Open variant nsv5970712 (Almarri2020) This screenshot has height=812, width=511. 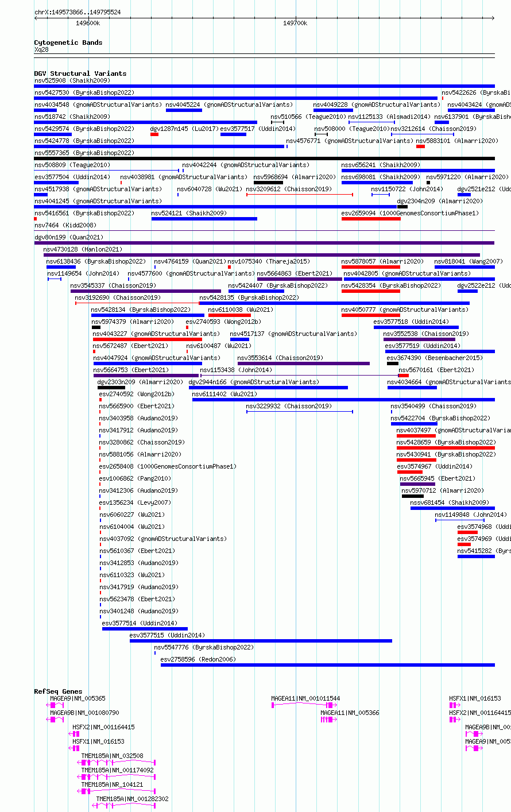click(443, 490)
